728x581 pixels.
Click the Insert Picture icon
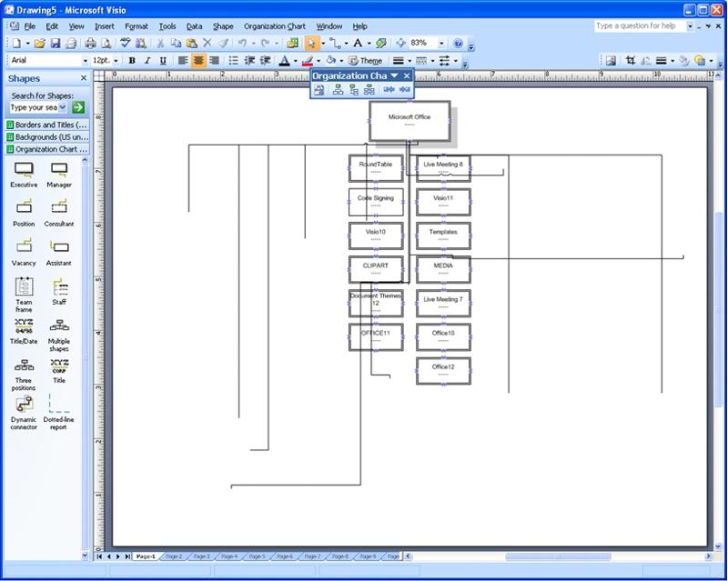pos(611,60)
